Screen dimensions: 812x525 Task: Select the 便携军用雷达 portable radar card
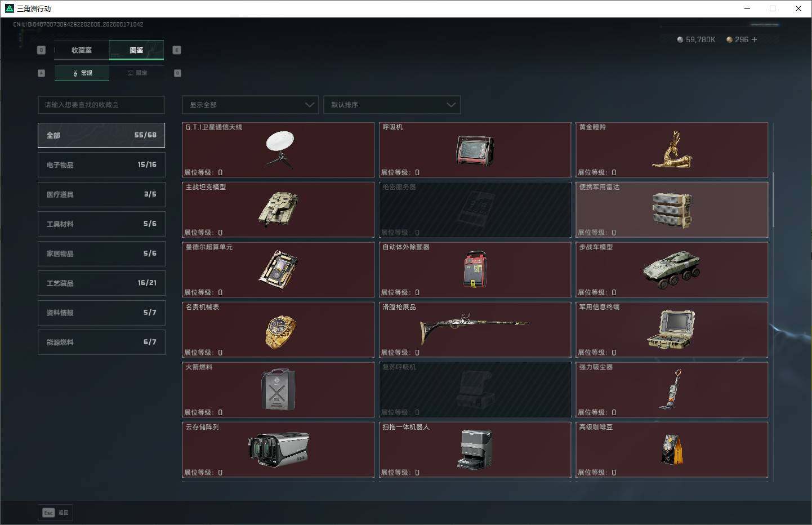672,210
